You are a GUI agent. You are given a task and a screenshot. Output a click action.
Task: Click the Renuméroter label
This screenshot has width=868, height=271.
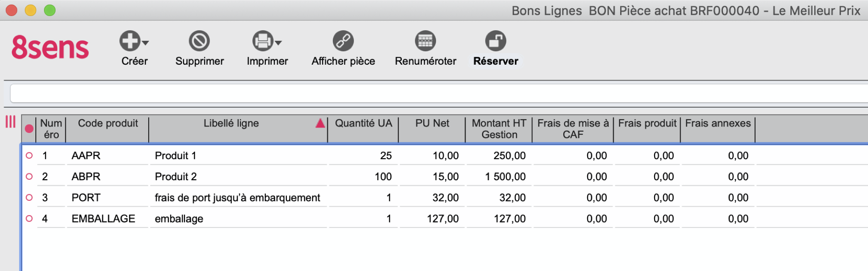coord(426,61)
